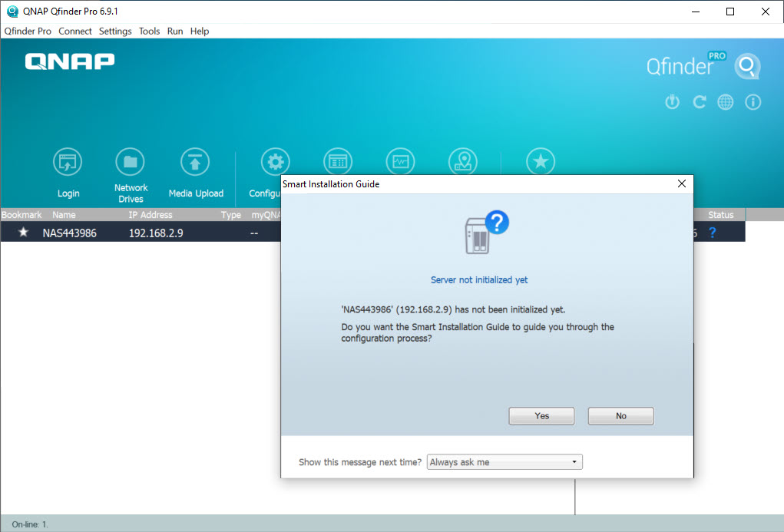Click the IP address 192.168.2.9
Image resolution: width=784 pixels, height=532 pixels.
156,233
